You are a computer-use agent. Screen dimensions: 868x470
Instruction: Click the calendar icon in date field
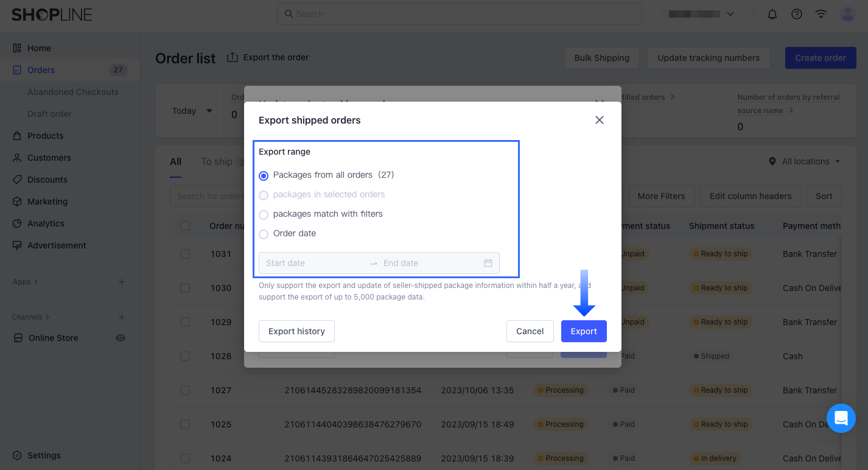[488, 263]
